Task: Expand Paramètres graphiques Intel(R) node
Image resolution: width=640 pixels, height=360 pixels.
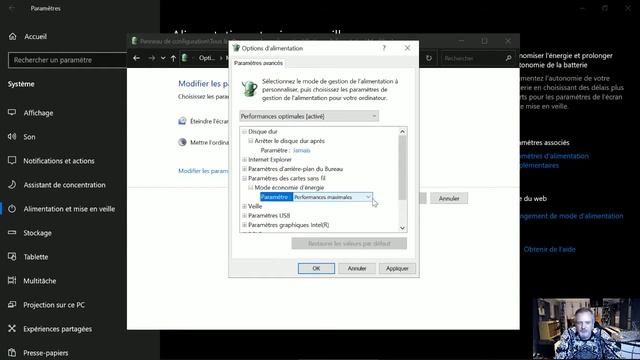Action: pos(244,225)
